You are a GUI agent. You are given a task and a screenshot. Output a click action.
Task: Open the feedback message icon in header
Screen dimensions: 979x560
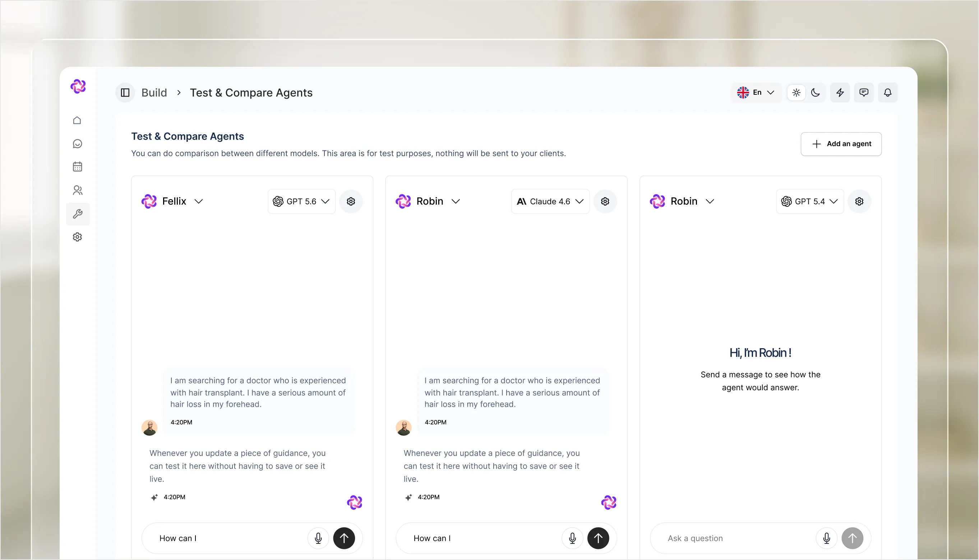pyautogui.click(x=864, y=93)
